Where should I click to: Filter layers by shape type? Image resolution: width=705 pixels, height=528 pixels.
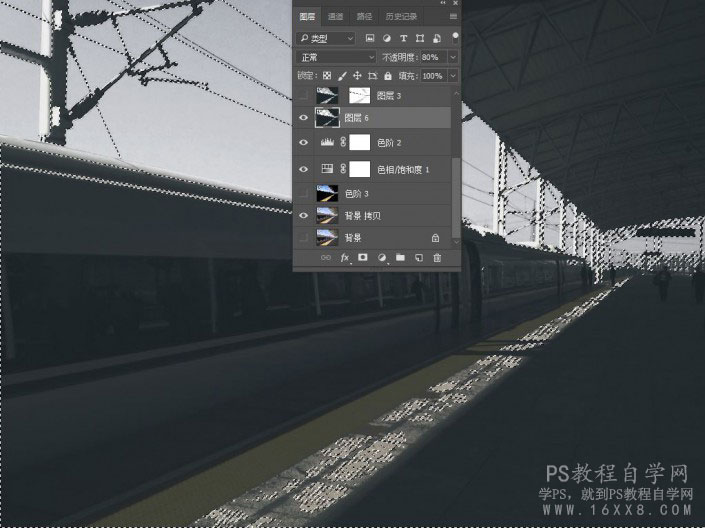[x=420, y=39]
